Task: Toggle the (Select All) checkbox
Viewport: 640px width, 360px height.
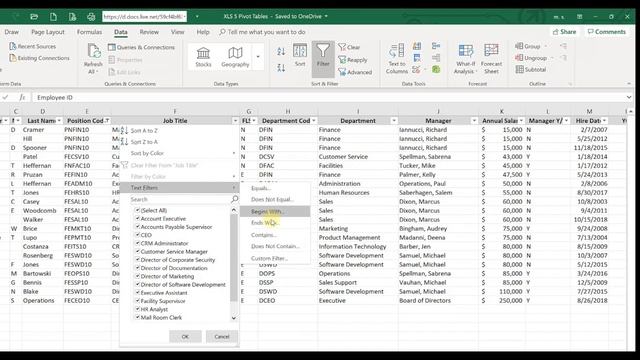Action: click(138, 210)
